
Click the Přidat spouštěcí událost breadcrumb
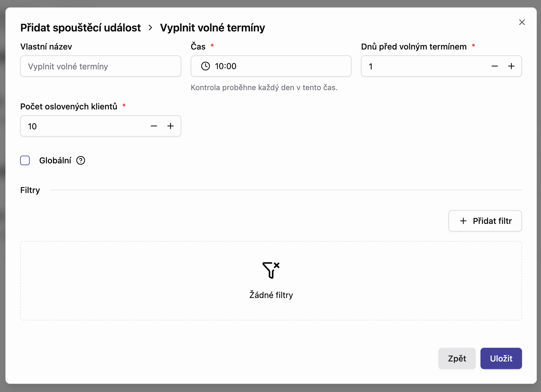coord(80,28)
